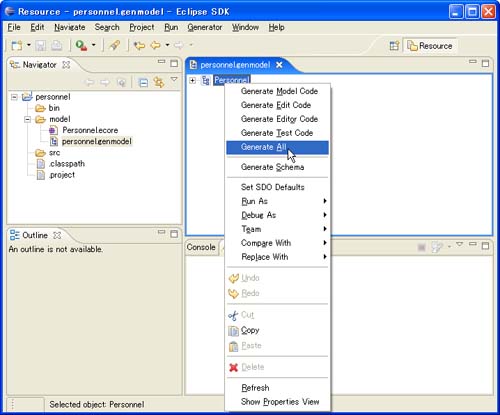Screen dimensions: 500x415
Task: Click the Open Perspective icon
Action: click(394, 46)
